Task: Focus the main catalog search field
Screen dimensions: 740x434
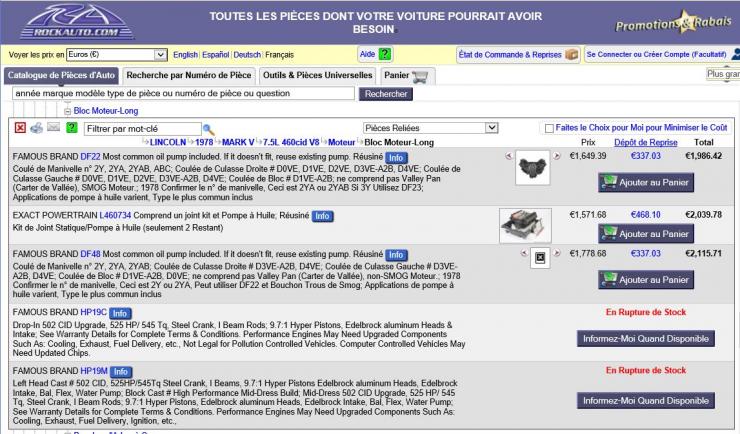Action: (183, 93)
